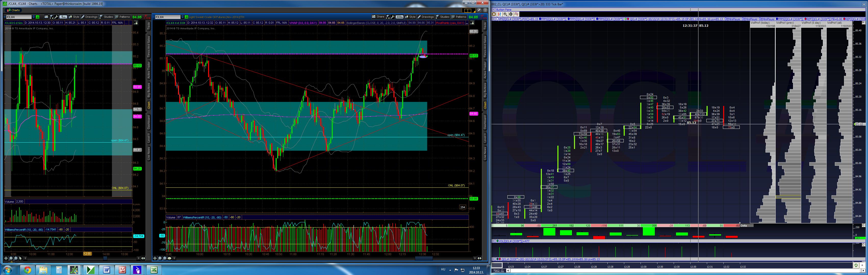The width and height of the screenshot is (868, 275).
Task: Open Excel from the taskbar
Action: [154, 270]
